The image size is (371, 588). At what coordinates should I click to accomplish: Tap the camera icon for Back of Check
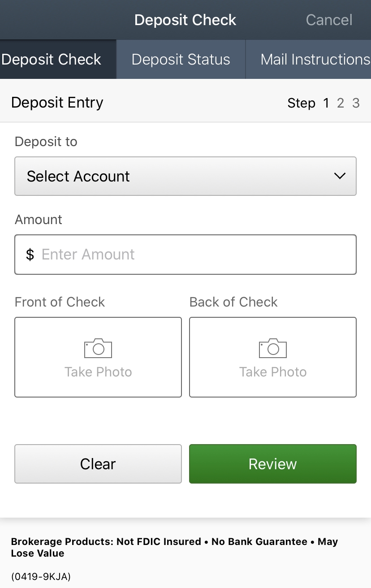[273, 348]
